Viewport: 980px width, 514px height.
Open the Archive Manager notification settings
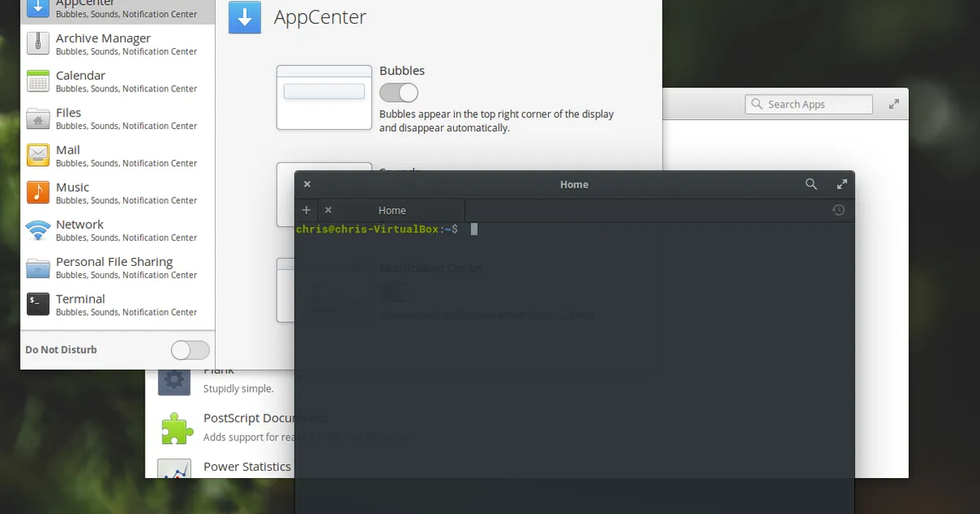point(118,43)
